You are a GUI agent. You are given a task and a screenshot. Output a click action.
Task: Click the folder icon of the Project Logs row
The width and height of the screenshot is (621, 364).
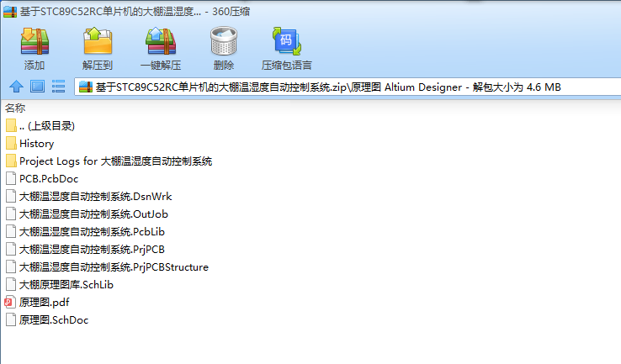pos(11,161)
